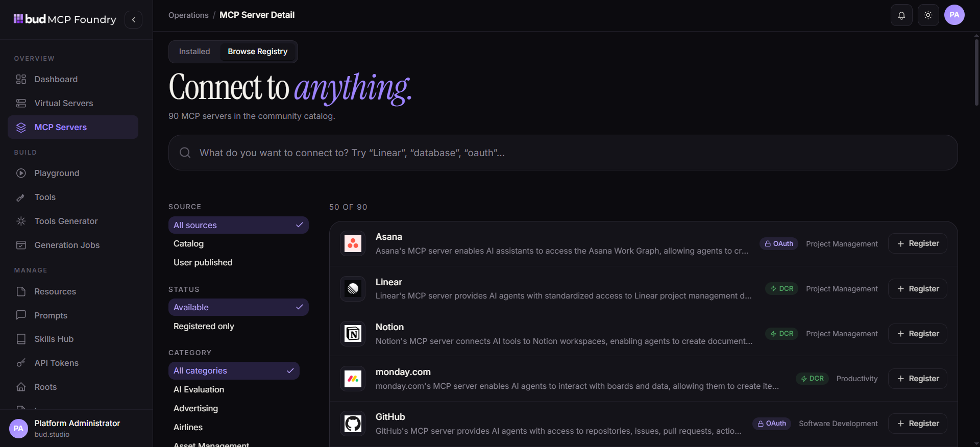
Task: Click the Notion logo icon
Action: pyautogui.click(x=353, y=334)
